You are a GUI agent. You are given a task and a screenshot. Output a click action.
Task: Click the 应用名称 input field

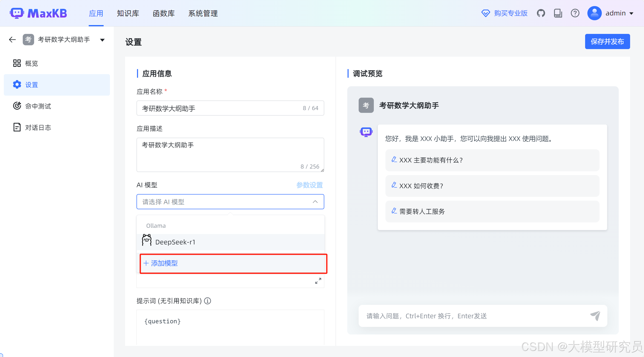(220, 108)
